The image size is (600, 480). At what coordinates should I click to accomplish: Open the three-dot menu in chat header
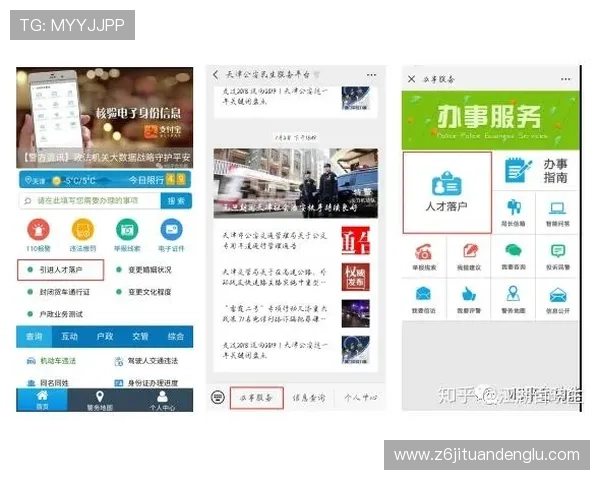click(371, 75)
